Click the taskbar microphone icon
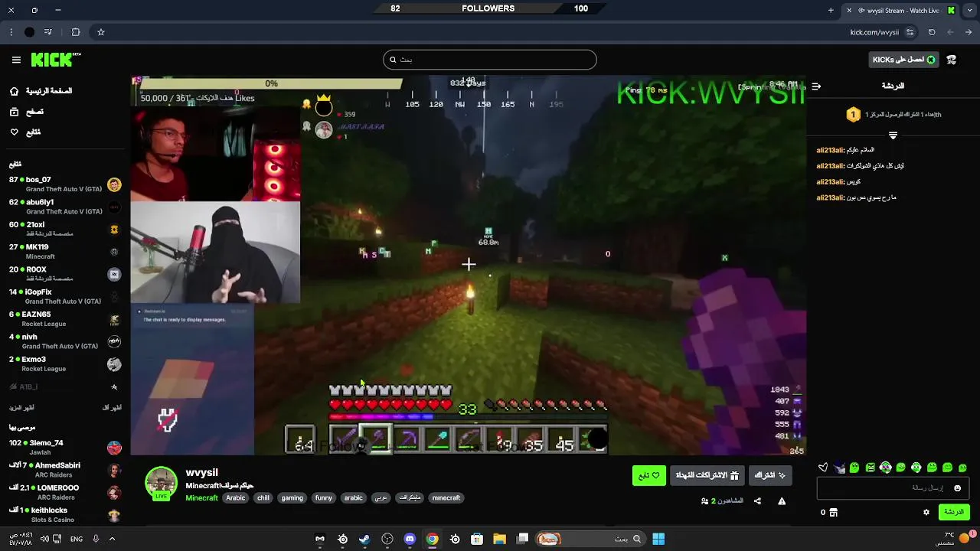The width and height of the screenshot is (980, 551). (96, 539)
